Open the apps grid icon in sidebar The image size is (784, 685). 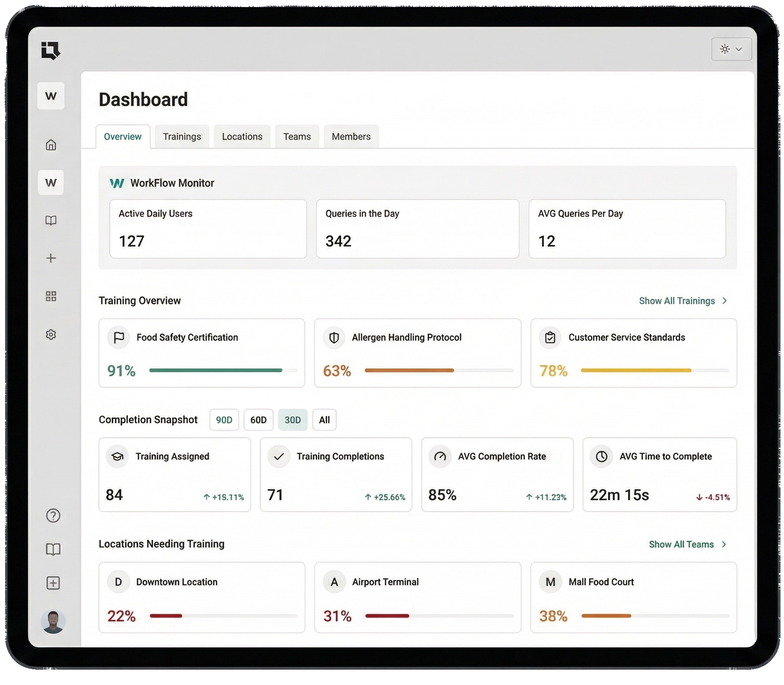(x=51, y=296)
